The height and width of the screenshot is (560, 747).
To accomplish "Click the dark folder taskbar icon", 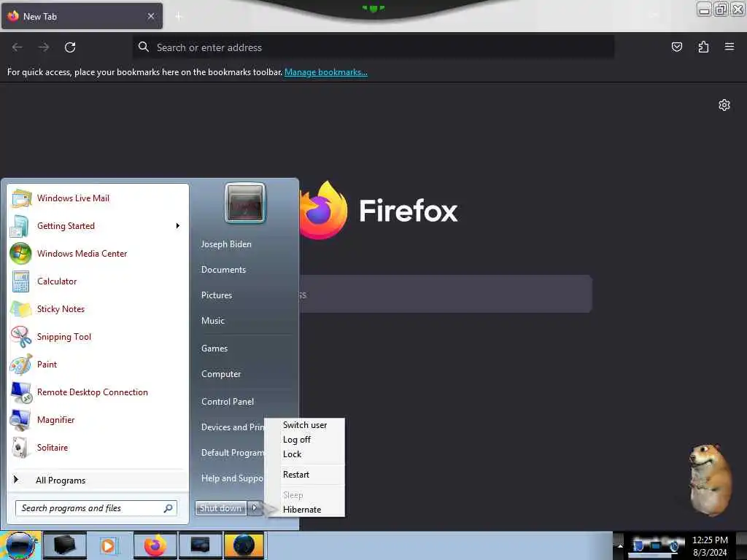I will click(x=65, y=545).
